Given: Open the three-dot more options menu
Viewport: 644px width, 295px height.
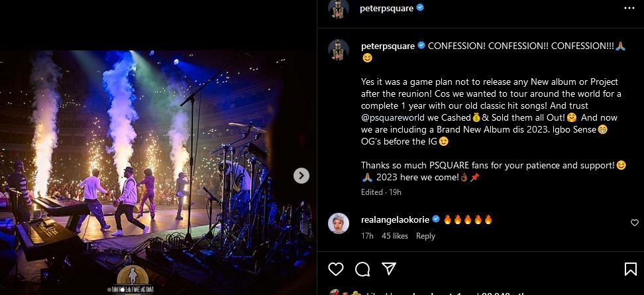Looking at the screenshot, I should coord(629,8).
